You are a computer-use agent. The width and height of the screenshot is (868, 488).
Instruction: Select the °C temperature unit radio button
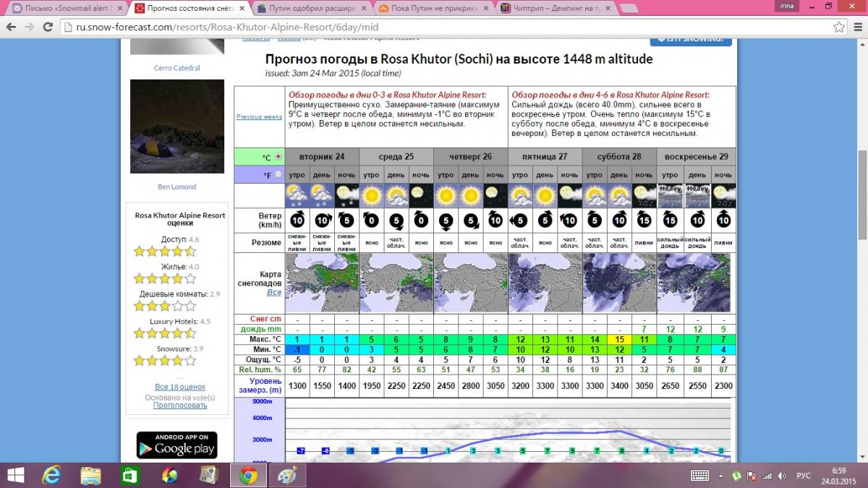point(278,157)
